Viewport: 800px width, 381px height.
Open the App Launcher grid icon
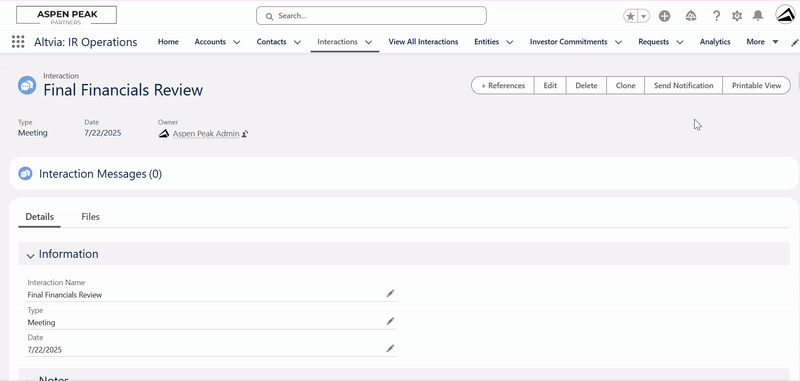[18, 42]
